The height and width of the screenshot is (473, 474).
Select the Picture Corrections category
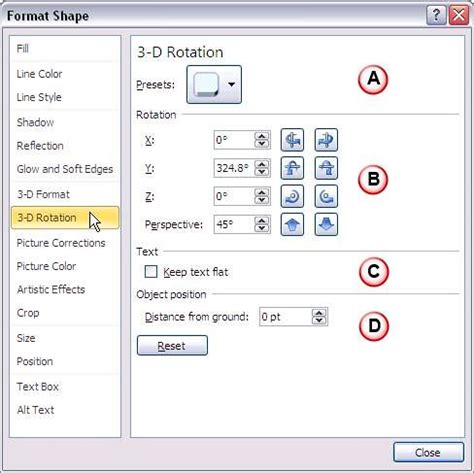61,243
